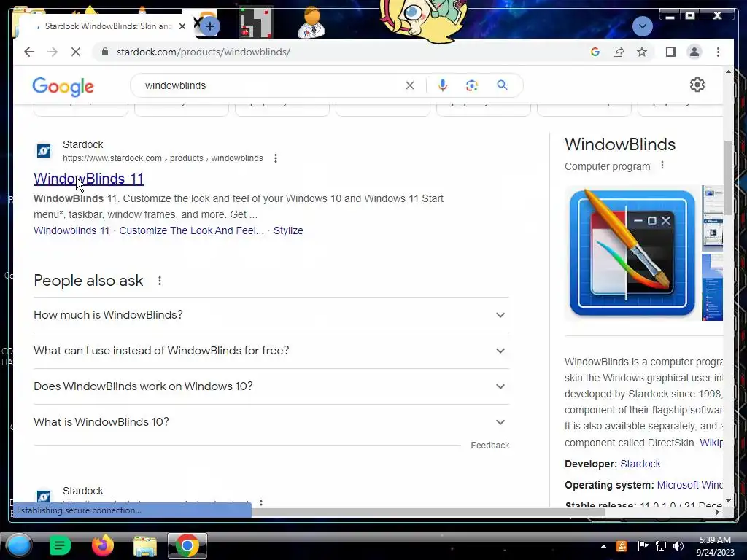
Task: Click the windowblinds search input field
Action: (x=271, y=85)
